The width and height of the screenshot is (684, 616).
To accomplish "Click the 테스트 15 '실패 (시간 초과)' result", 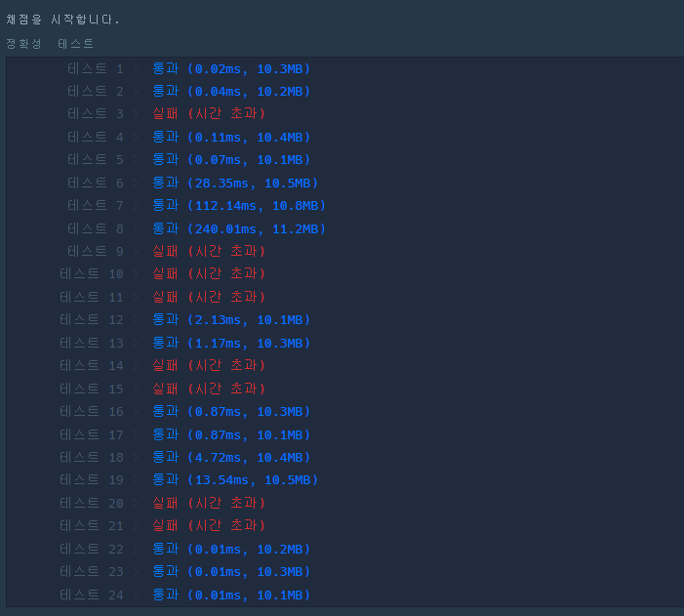I will (209, 389).
